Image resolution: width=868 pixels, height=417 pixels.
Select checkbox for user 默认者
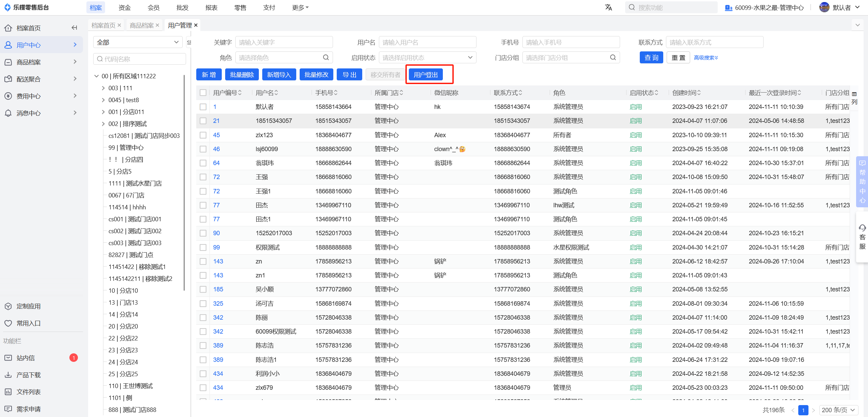tap(203, 107)
